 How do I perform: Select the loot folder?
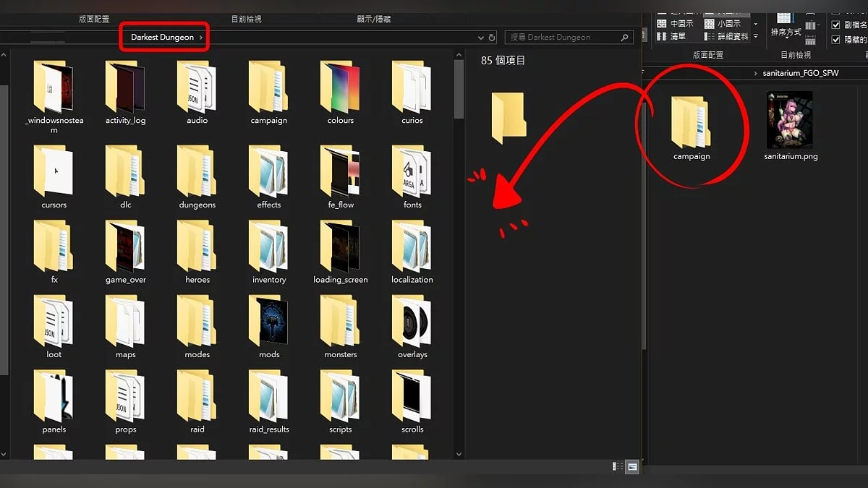54,327
